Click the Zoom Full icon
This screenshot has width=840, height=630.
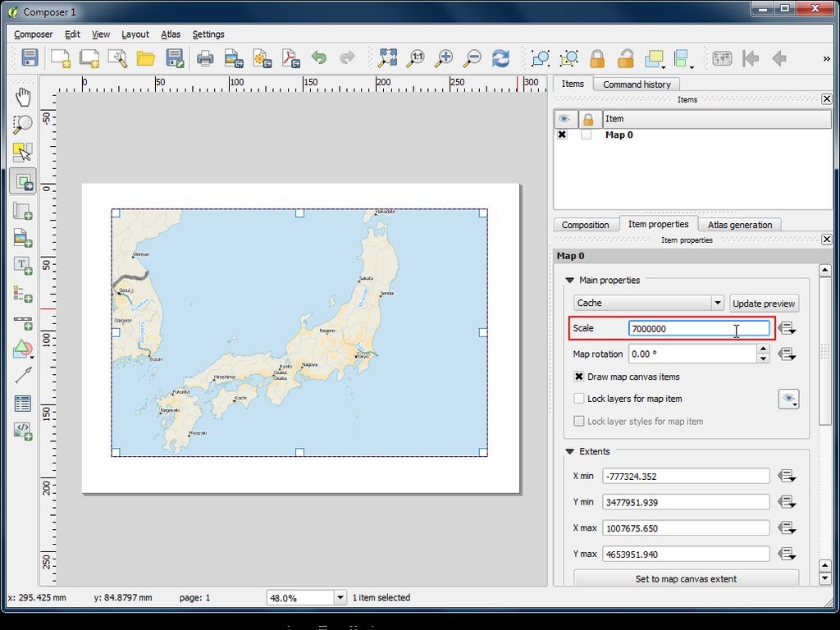pos(387,57)
